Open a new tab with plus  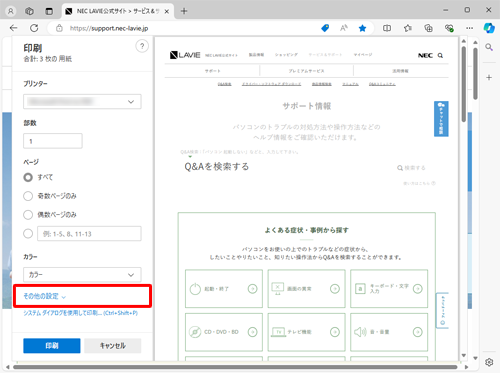184,11
